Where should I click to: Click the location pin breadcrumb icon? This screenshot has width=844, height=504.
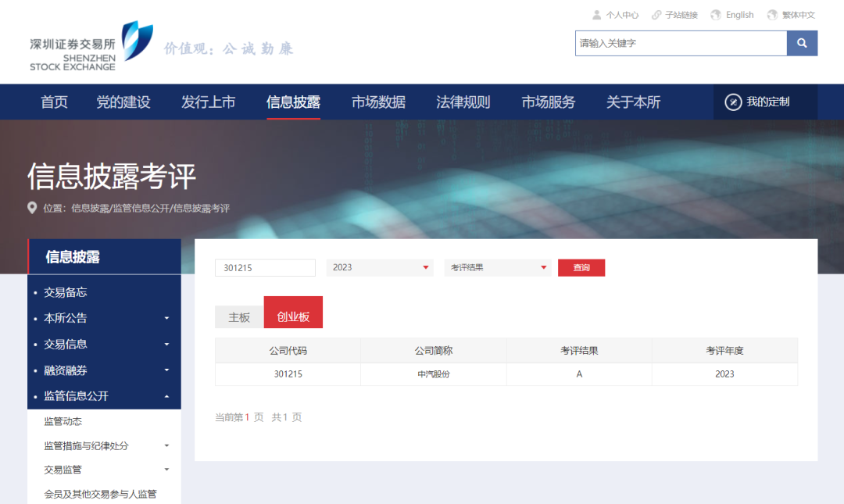[32, 208]
